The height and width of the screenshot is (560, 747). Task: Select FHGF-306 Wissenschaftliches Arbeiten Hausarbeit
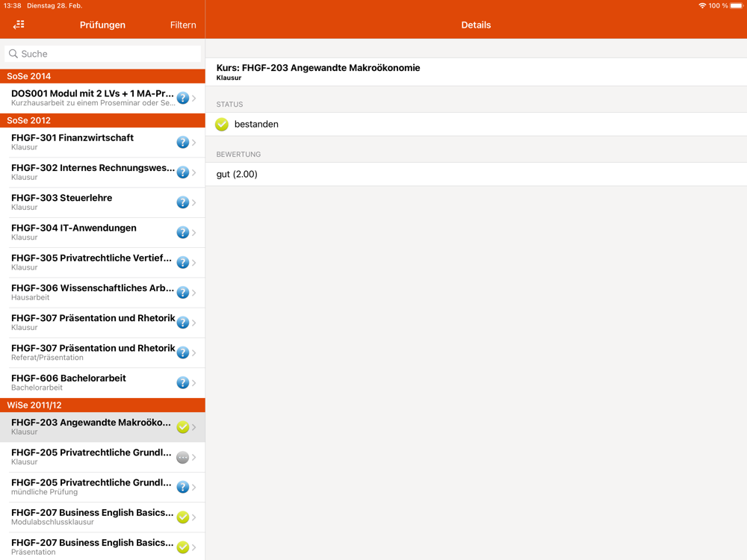click(102, 293)
